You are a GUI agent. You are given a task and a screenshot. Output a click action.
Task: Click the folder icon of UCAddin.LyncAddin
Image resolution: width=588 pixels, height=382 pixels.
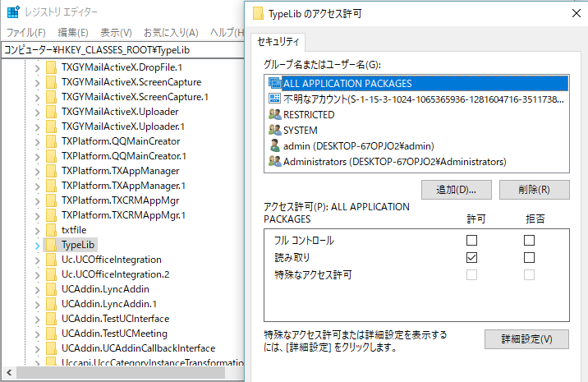52,289
